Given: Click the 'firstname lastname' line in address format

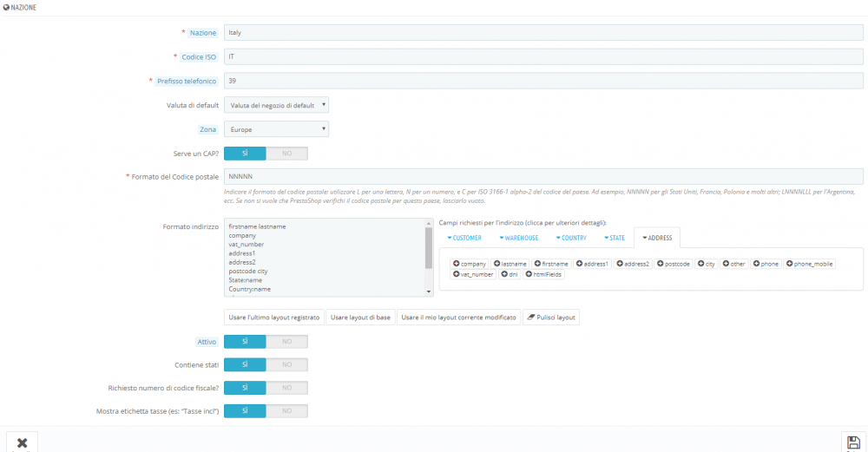Looking at the screenshot, I should [257, 226].
